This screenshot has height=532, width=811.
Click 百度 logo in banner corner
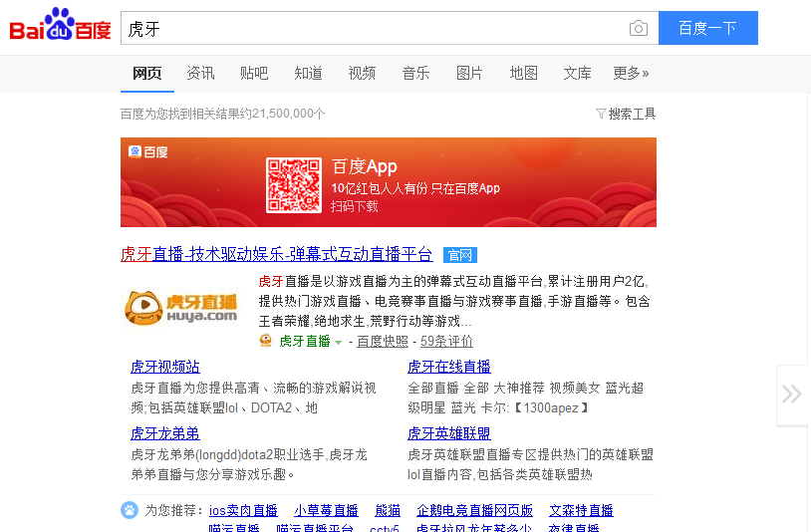pos(148,151)
